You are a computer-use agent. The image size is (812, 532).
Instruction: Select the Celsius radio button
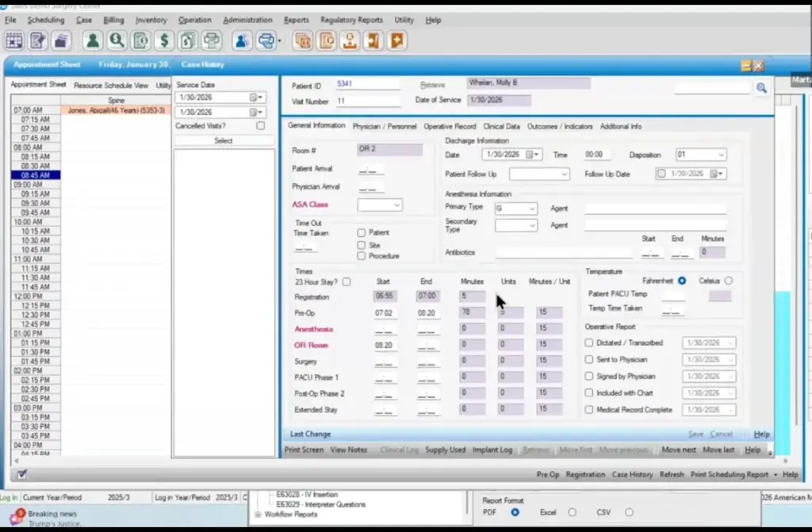coord(729,281)
